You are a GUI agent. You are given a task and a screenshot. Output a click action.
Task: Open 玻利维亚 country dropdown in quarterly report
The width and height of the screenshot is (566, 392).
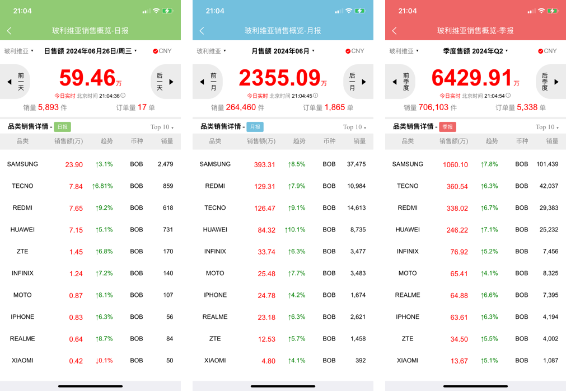click(x=404, y=51)
